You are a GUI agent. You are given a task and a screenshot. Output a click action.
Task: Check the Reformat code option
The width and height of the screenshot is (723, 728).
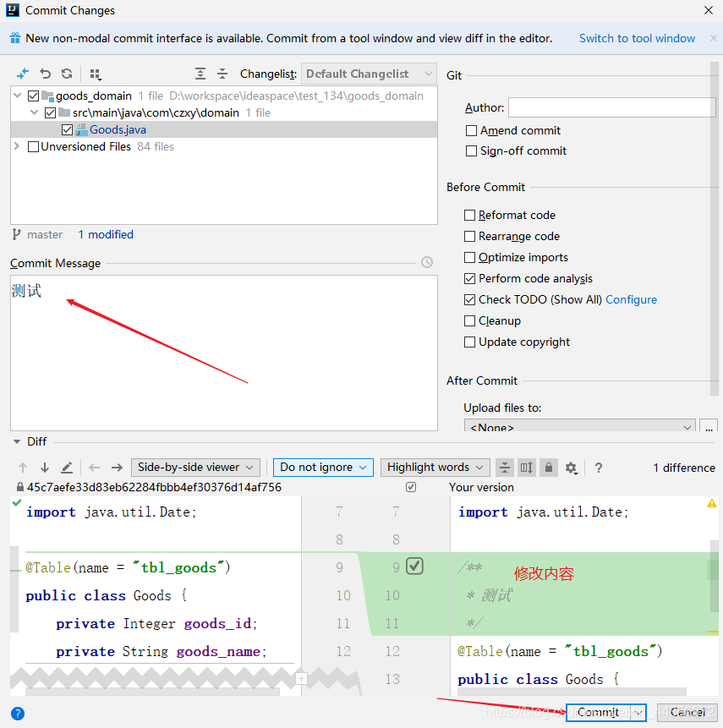[x=469, y=215]
